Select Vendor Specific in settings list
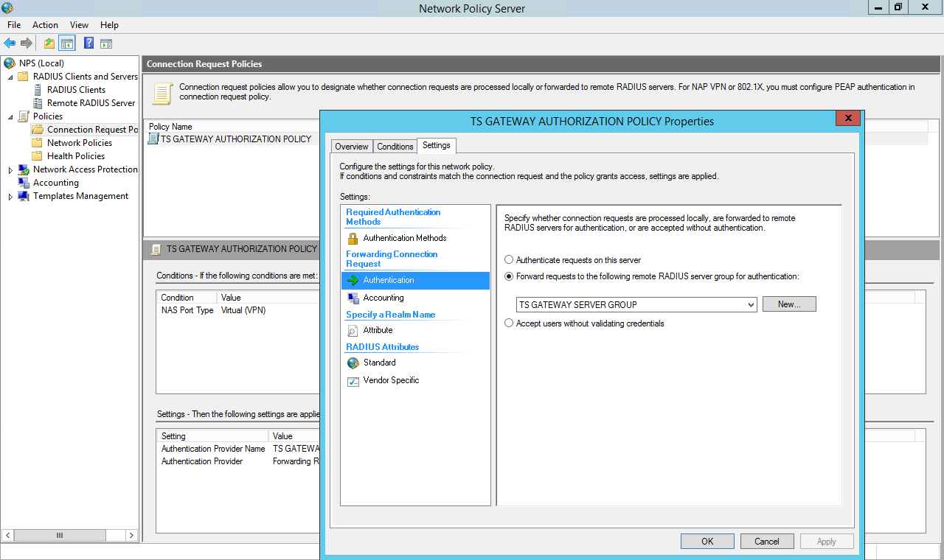 pos(391,380)
